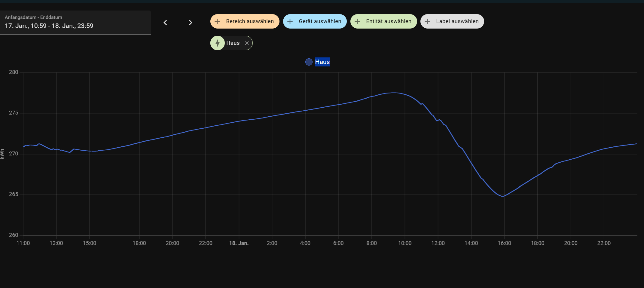Click the Haus legend text label
644x288 pixels.
tap(322, 62)
